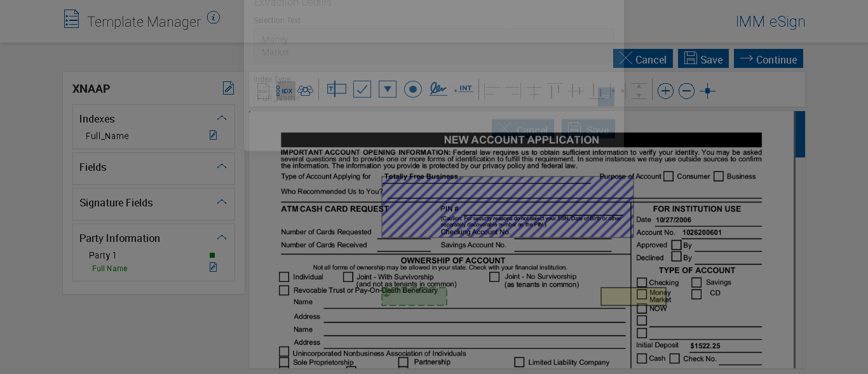Select the IDX index tool
Viewport: 868px width, 374px height.
pyautogui.click(x=287, y=91)
